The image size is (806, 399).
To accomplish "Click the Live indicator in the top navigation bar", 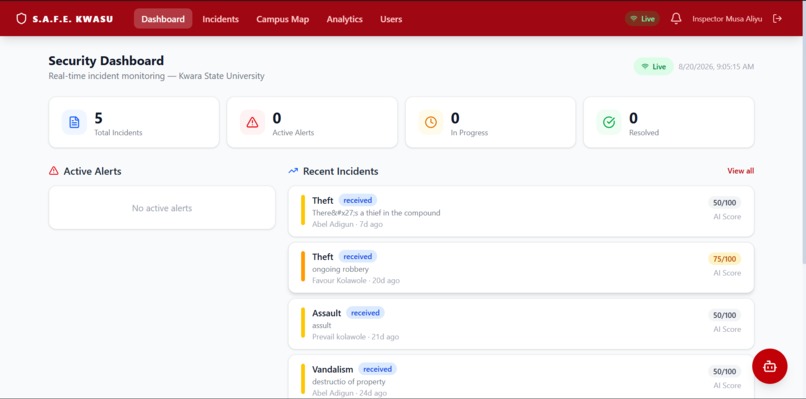I will pos(642,19).
